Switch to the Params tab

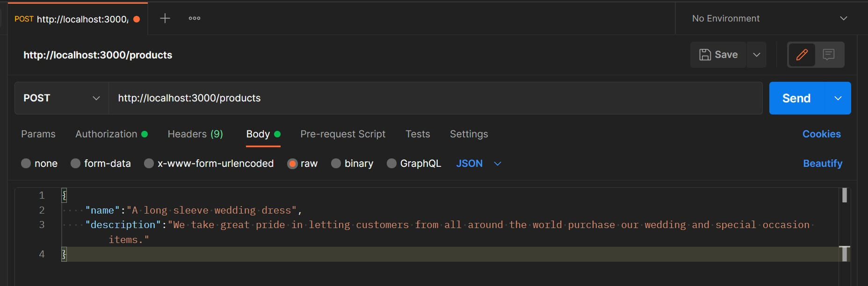click(x=38, y=134)
